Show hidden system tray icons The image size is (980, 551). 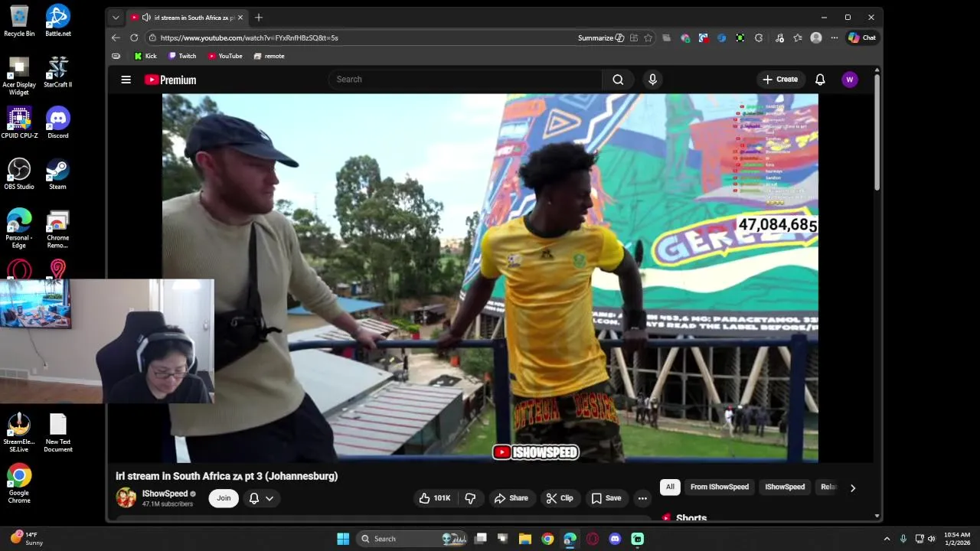click(887, 539)
